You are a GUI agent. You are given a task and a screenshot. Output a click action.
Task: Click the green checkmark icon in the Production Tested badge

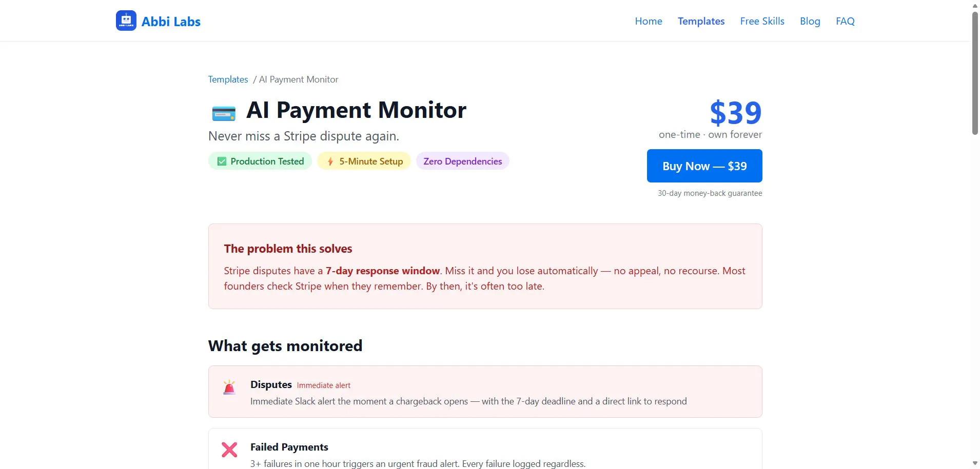pos(222,161)
